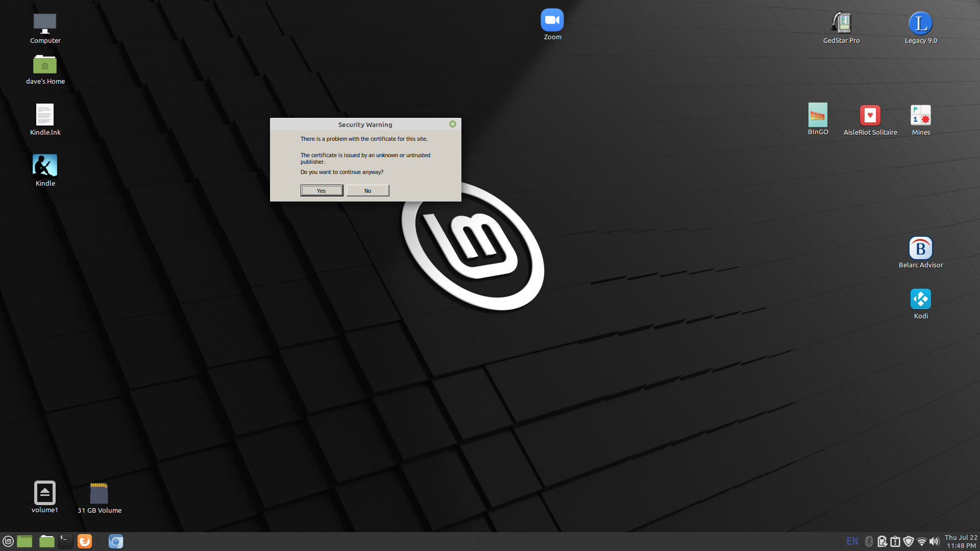Select the 31 GB Volume icon
The width and height of the screenshot is (980, 551).
point(99,498)
